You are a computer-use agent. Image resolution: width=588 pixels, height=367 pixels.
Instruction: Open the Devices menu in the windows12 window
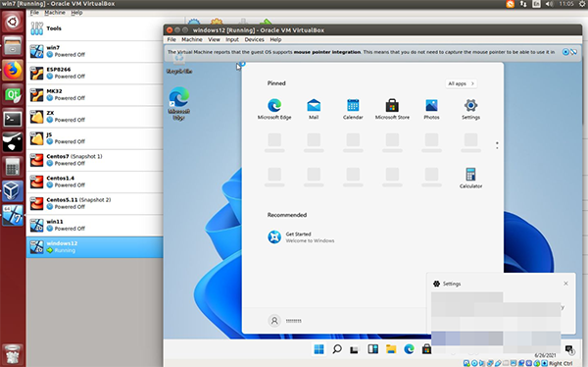coord(254,39)
